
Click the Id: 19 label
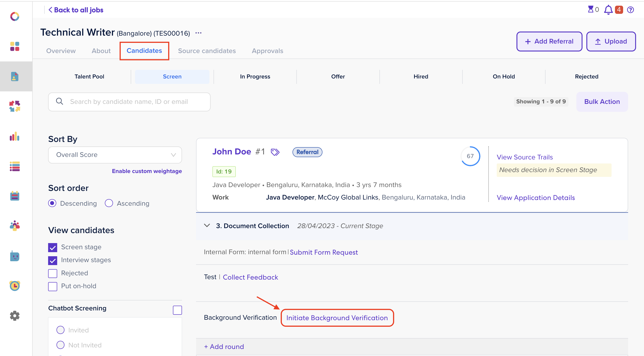pyautogui.click(x=224, y=172)
